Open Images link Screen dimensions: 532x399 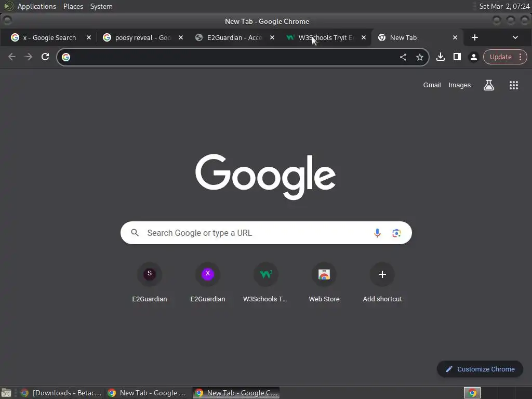[x=459, y=85]
